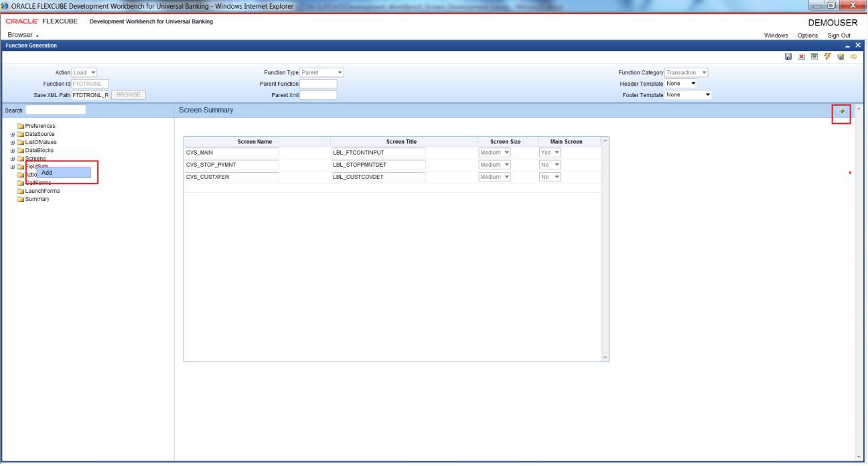Click the CVS_STOP_PYMNT screen name field

tap(231, 165)
